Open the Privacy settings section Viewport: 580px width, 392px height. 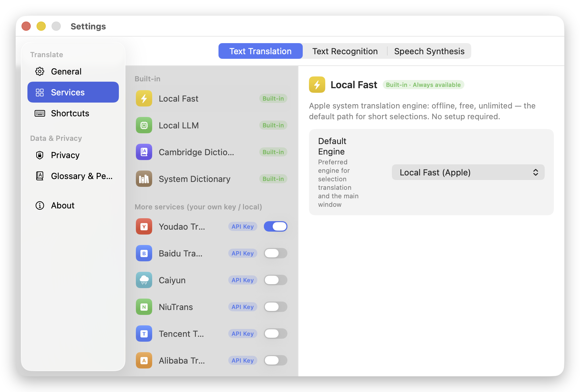tap(73, 155)
